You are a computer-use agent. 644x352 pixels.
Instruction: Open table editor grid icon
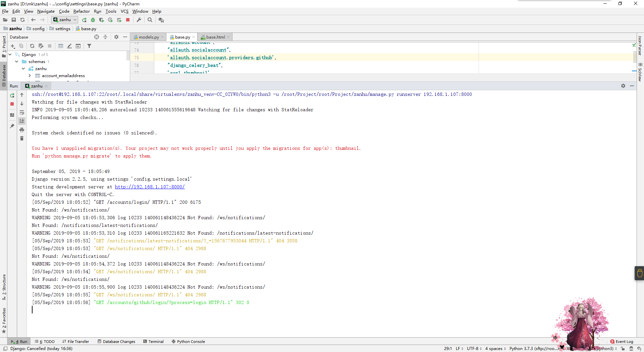tap(61, 46)
